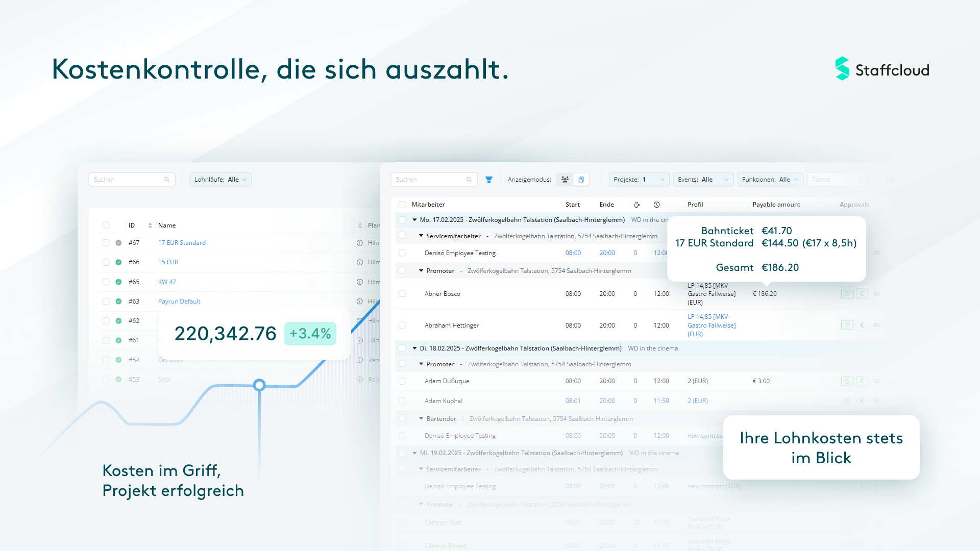This screenshot has height=551, width=980.
Task: Tick the checkbox for payrun #67
Action: pos(106,243)
